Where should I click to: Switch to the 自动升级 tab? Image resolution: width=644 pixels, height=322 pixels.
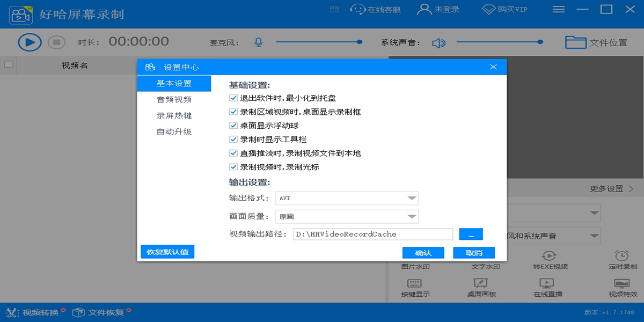tap(174, 132)
